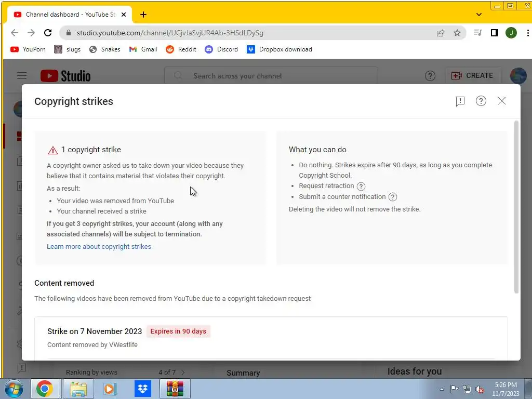Click the CREATE button

click(472, 76)
